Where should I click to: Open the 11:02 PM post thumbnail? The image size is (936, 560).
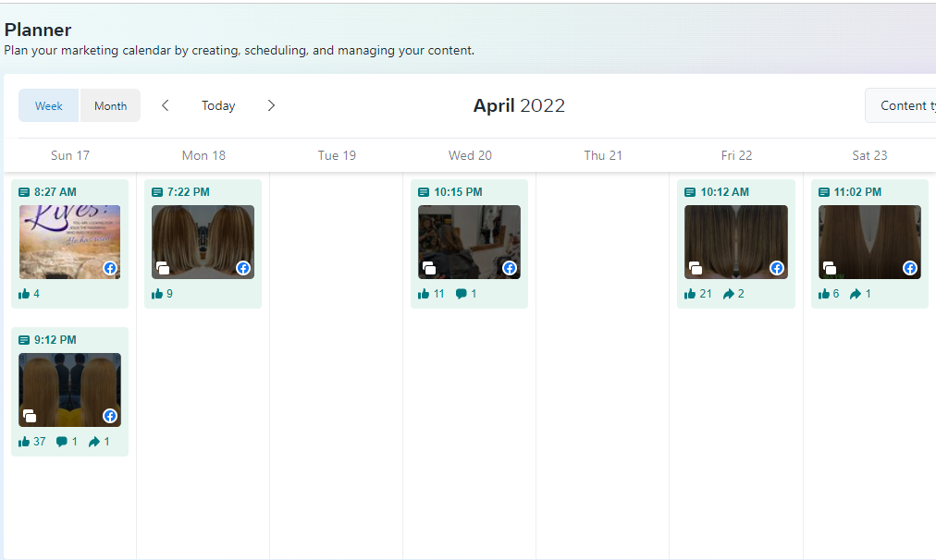[x=869, y=241]
